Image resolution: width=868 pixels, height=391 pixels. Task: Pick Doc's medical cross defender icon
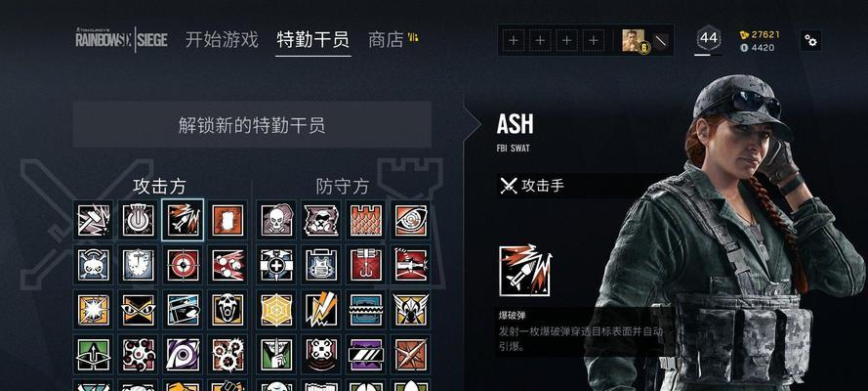(x=276, y=265)
